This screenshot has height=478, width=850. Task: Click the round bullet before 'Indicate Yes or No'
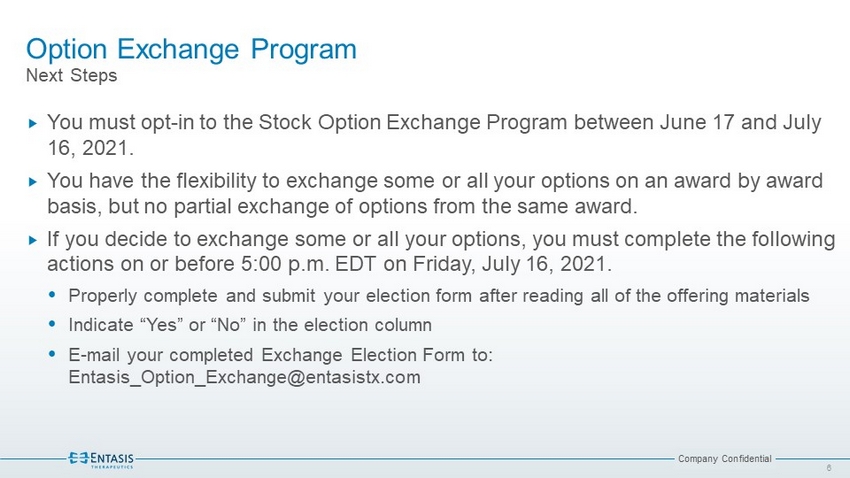[x=52, y=324]
